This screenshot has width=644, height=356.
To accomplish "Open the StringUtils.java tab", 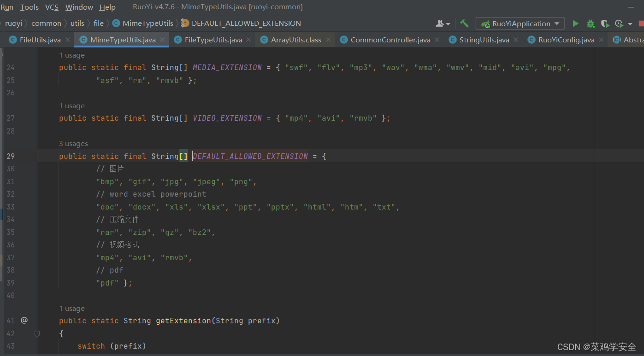I will pyautogui.click(x=484, y=40).
